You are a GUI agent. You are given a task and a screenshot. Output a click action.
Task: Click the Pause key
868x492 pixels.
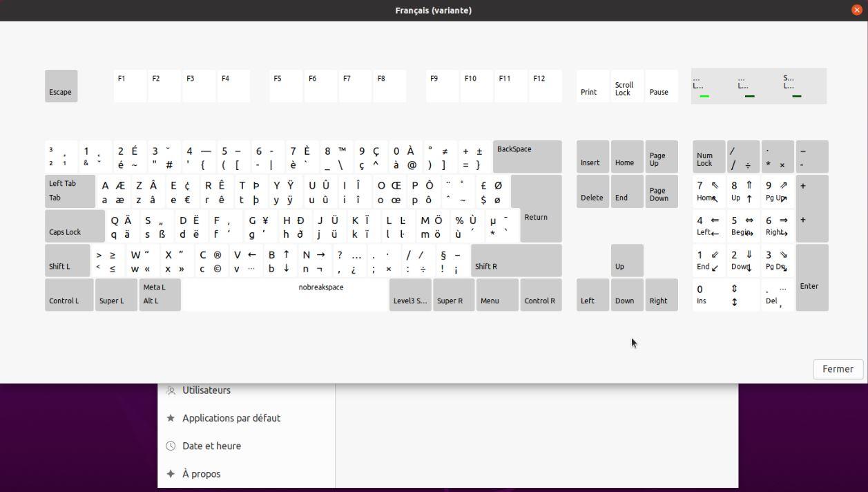pyautogui.click(x=662, y=86)
